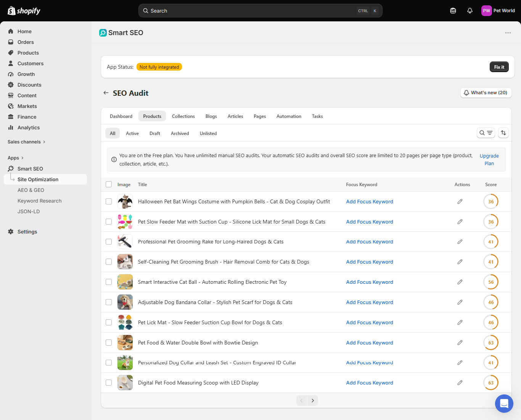Open Products in the left sidebar
The width and height of the screenshot is (521, 420).
tap(28, 53)
